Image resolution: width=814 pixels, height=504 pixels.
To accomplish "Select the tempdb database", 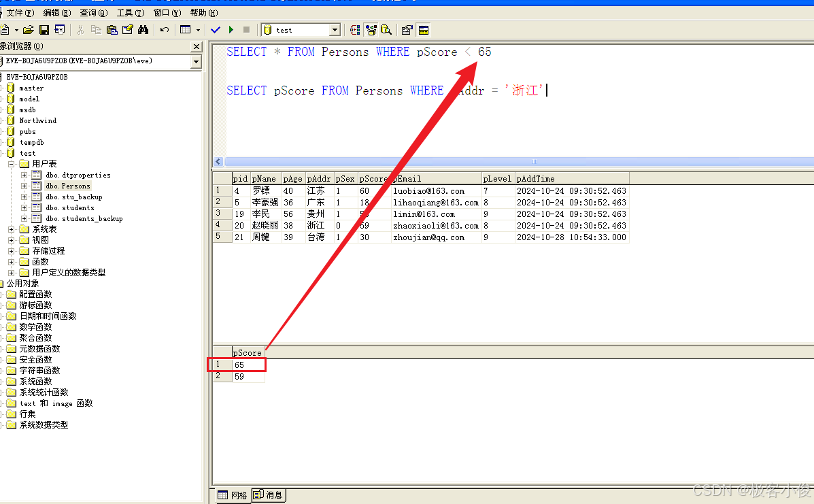I will pyautogui.click(x=32, y=142).
